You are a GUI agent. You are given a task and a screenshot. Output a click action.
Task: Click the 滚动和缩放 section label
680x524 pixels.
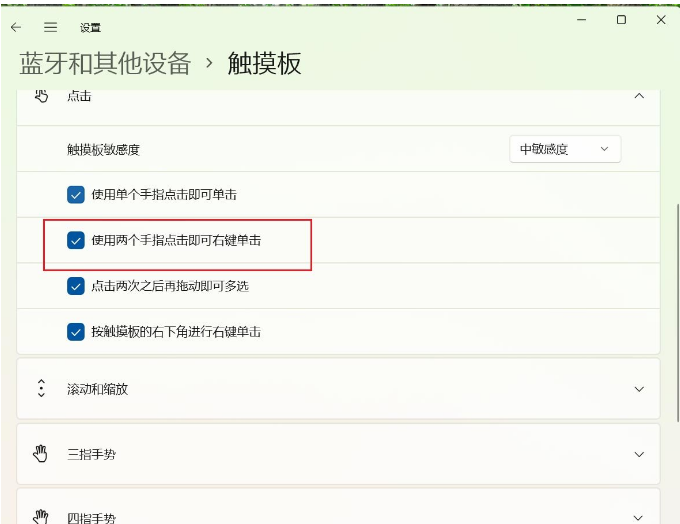pos(98,389)
